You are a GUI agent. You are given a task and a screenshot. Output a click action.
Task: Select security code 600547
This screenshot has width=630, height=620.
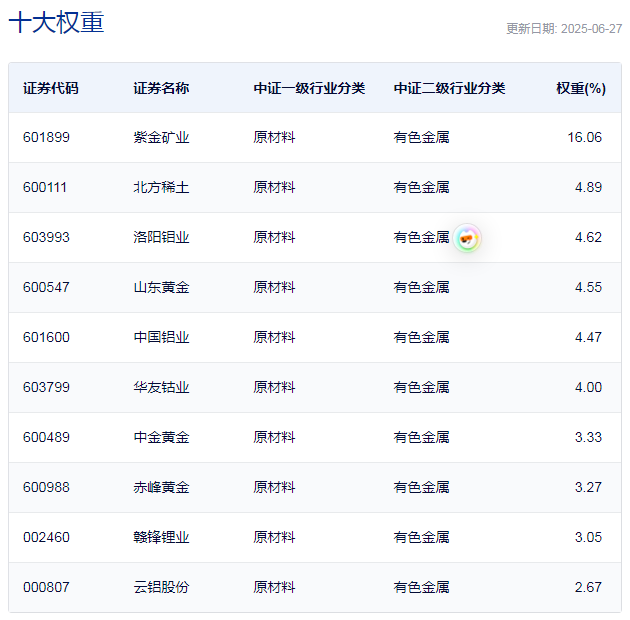tap(46, 287)
